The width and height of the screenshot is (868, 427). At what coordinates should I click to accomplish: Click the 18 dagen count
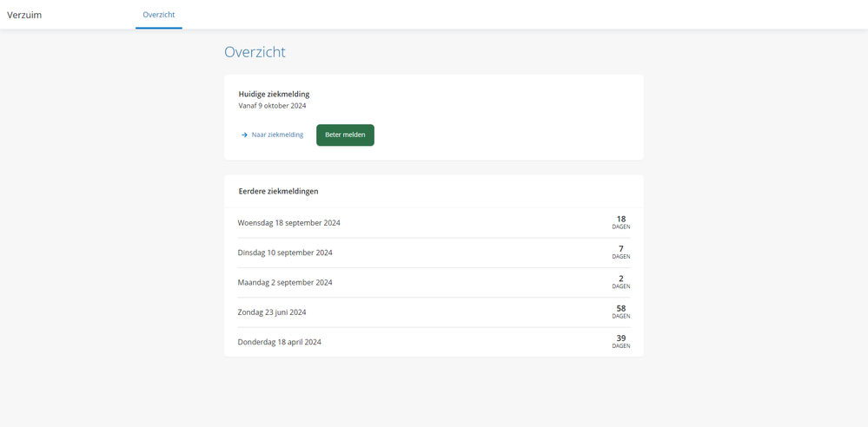(x=620, y=222)
